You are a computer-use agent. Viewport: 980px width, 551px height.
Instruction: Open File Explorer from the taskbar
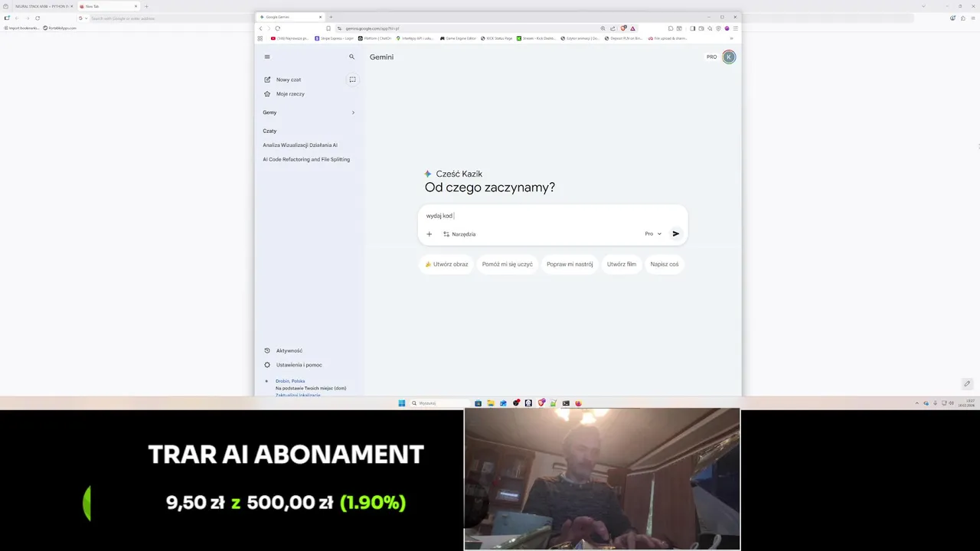click(x=491, y=403)
